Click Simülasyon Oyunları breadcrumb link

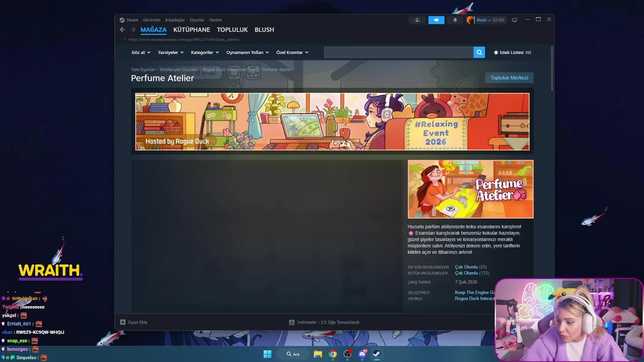(x=179, y=70)
